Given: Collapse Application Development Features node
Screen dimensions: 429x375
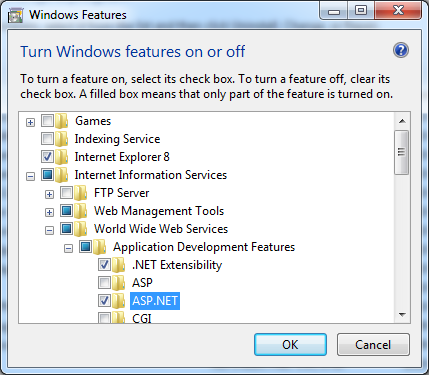Looking at the screenshot, I should pyautogui.click(x=68, y=248).
